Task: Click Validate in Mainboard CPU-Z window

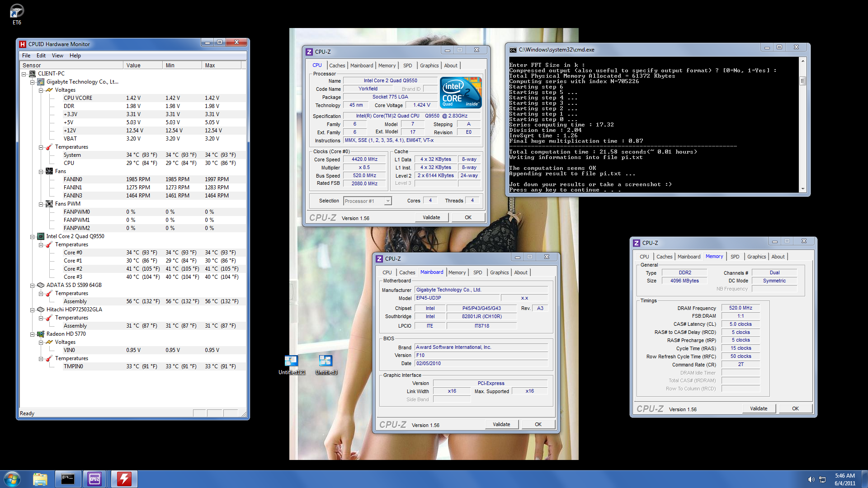Action: click(x=501, y=424)
